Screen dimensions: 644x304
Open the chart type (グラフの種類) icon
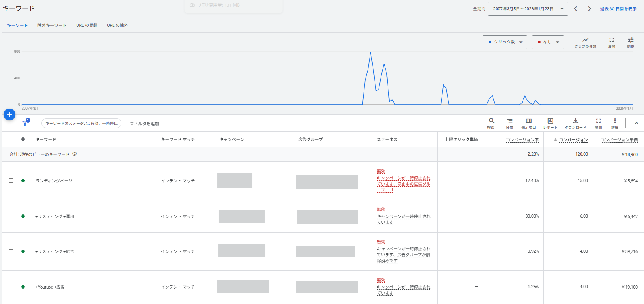click(585, 40)
